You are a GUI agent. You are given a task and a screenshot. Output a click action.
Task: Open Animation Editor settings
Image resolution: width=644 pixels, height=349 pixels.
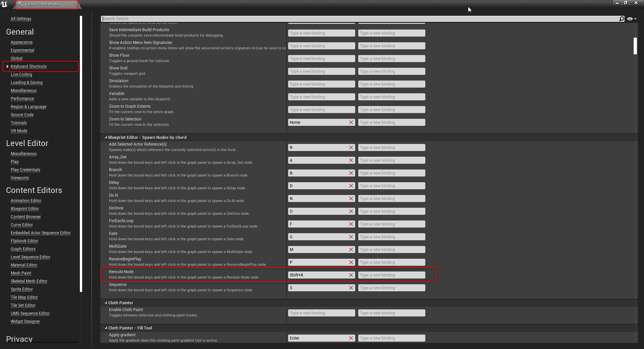(x=26, y=201)
